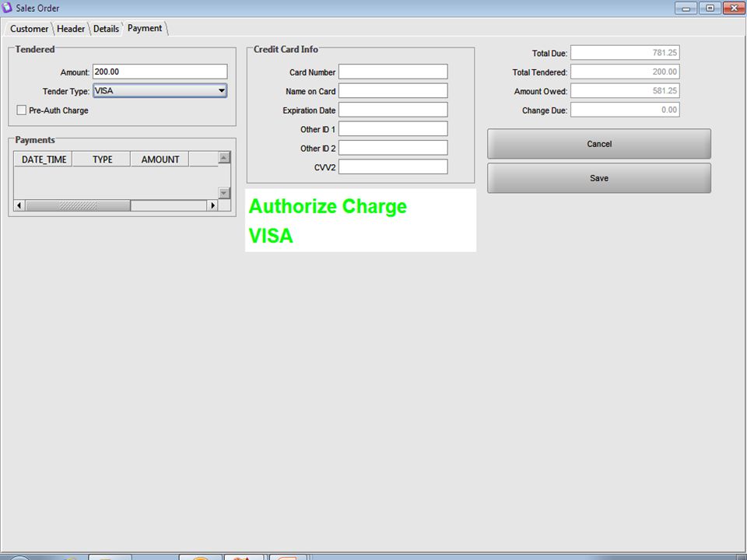The width and height of the screenshot is (747, 560).
Task: Close the Sales Order window
Action: (x=734, y=8)
